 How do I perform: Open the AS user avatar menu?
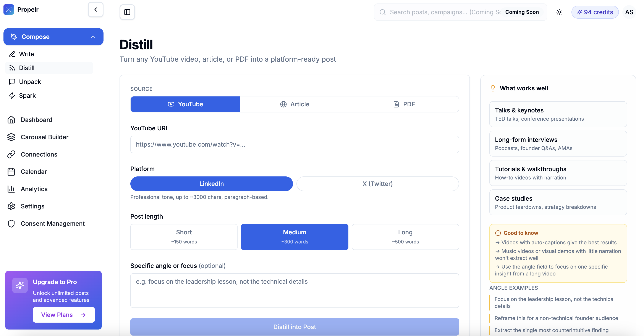(629, 12)
